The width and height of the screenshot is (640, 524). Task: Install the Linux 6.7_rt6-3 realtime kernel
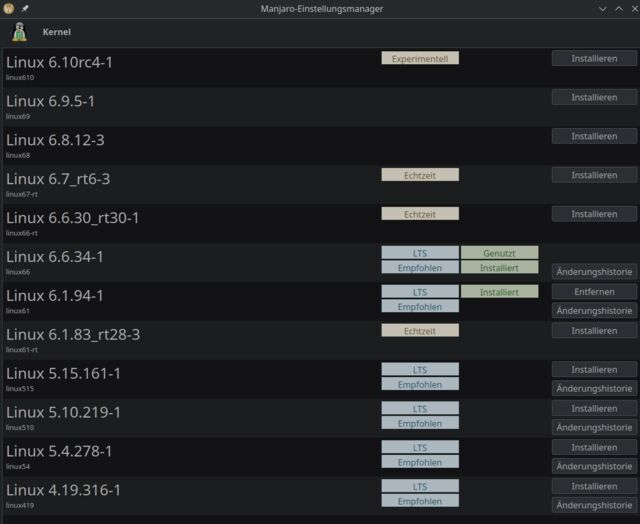click(594, 175)
